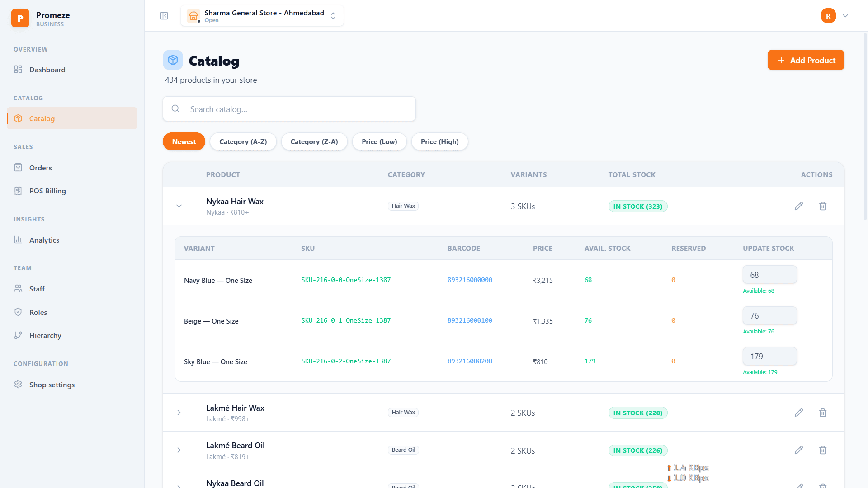This screenshot has width=868, height=488.
Task: Collapse the Nykaa Hair Wax row
Action: (x=179, y=206)
